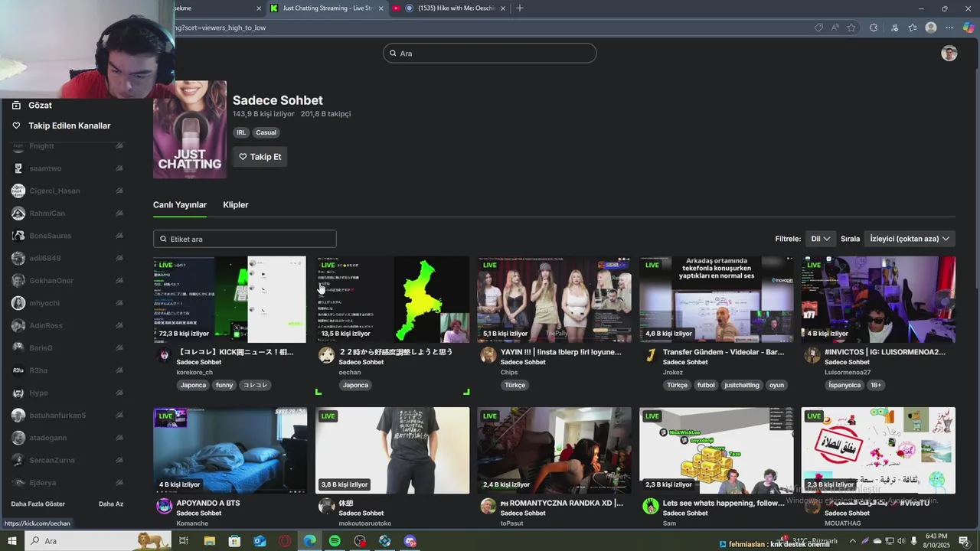Switch to the Canlı Yayınlar tab

pos(180,204)
